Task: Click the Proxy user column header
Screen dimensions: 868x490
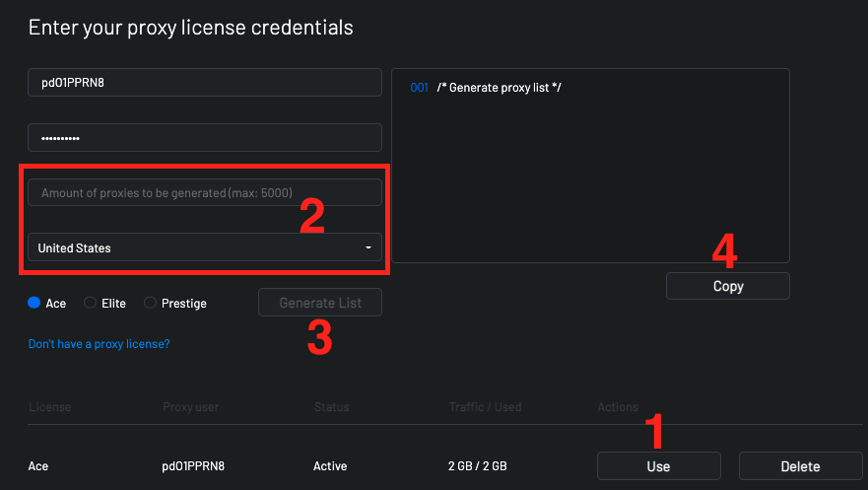Action: click(x=190, y=407)
